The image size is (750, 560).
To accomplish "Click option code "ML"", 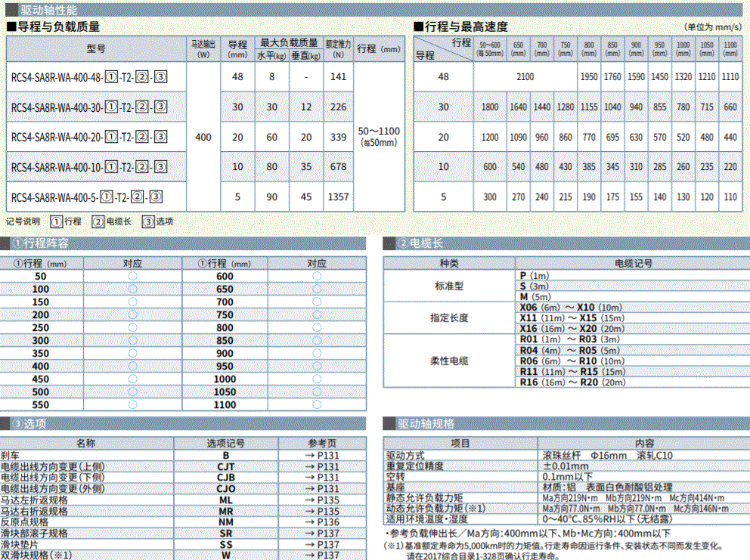I will (226, 500).
